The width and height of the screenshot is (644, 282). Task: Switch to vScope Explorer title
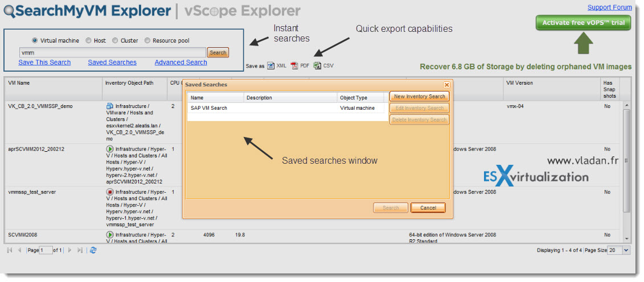(x=243, y=11)
